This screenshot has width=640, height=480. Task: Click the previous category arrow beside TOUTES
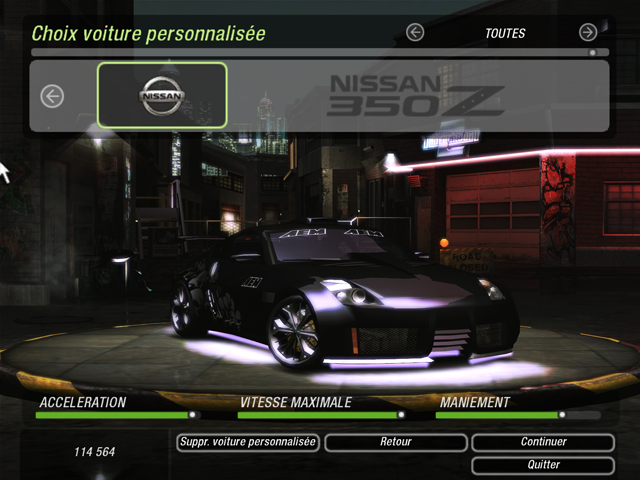click(415, 32)
